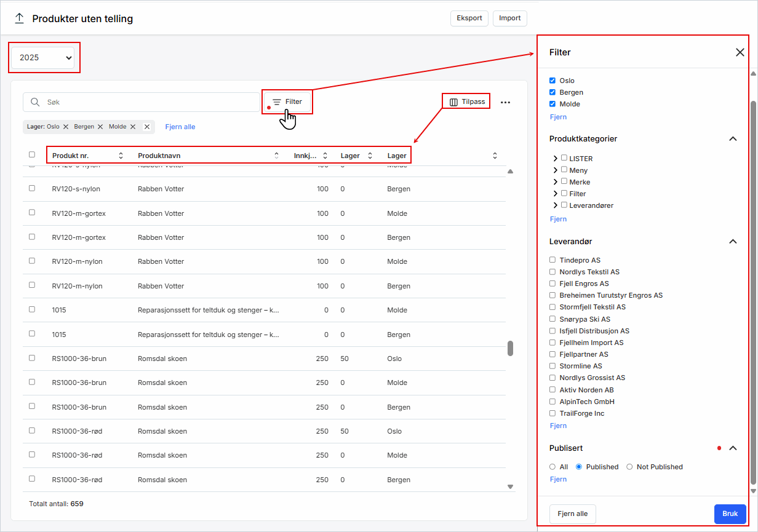
Task: Collapse the Produktkategorier section
Action: pos(732,139)
